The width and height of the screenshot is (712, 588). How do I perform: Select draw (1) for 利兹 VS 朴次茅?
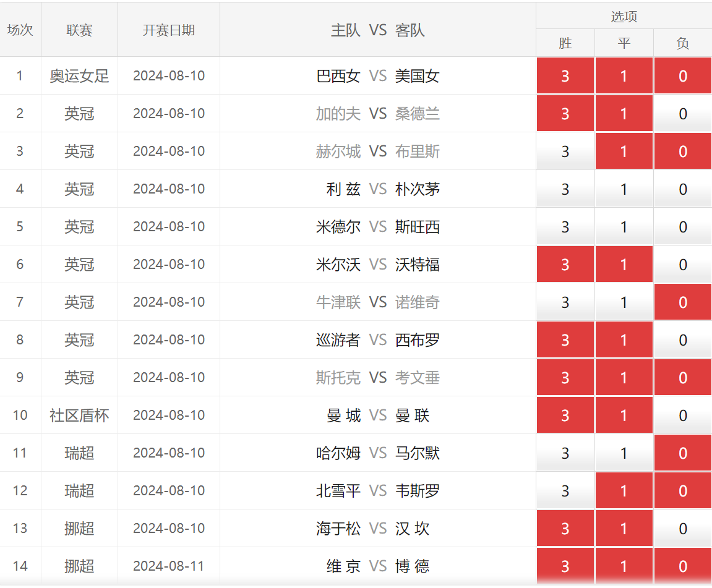pyautogui.click(x=624, y=189)
